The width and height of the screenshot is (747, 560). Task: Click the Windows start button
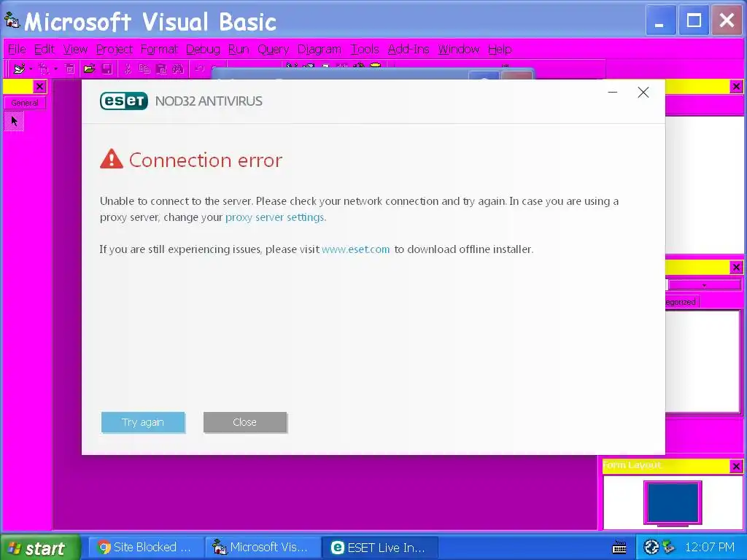coord(41,548)
